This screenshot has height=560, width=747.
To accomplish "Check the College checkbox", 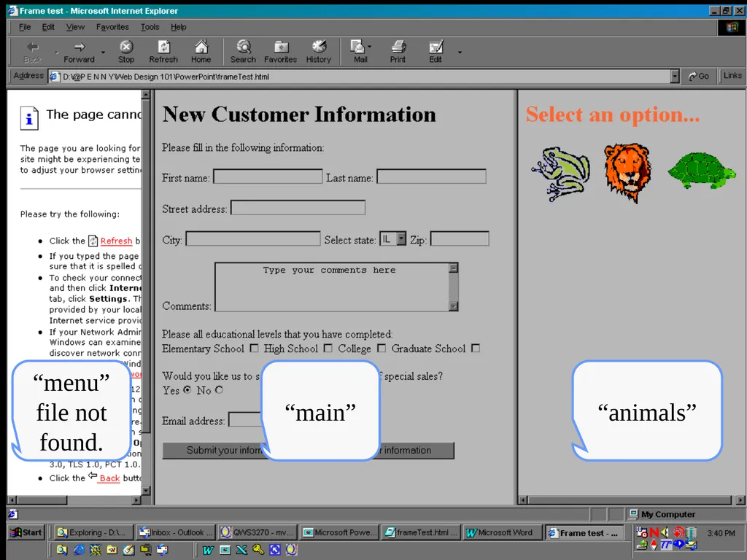I will coord(381,349).
